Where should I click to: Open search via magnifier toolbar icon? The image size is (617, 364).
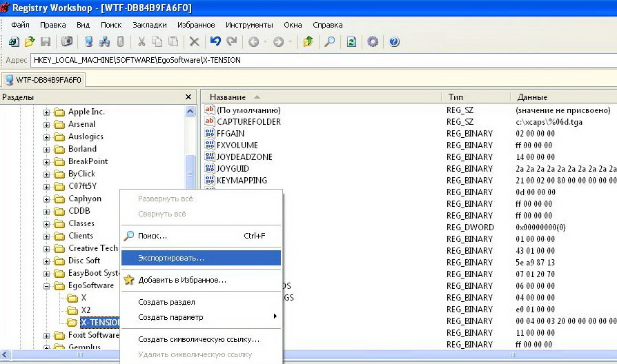pyautogui.click(x=330, y=42)
